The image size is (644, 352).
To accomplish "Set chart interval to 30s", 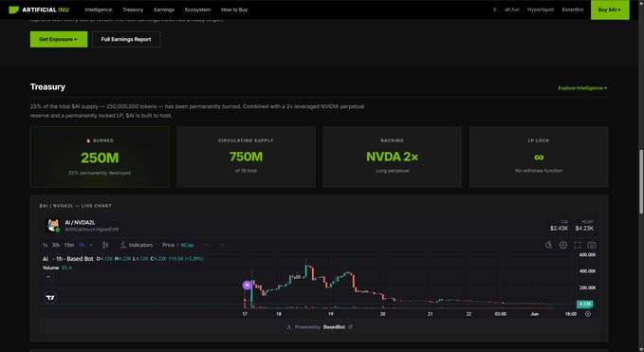I will [55, 245].
